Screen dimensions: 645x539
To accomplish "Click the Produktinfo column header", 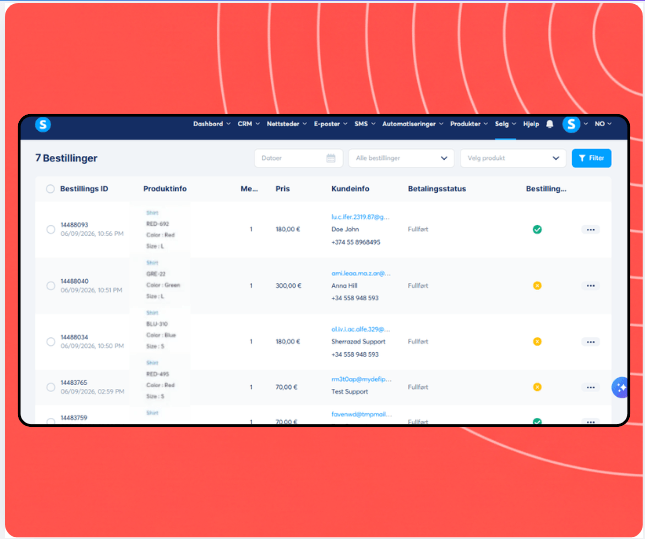I will [165, 189].
